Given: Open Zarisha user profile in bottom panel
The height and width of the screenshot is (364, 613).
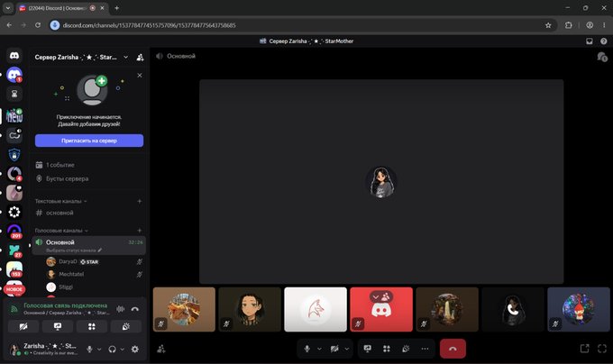Looking at the screenshot, I should tap(44, 350).
